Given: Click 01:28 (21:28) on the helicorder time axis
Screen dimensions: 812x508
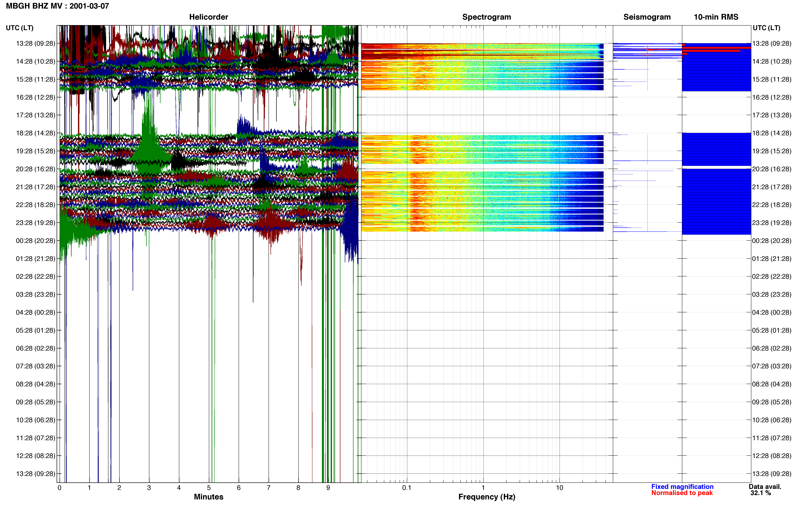Looking at the screenshot, I should pyautogui.click(x=36, y=259).
